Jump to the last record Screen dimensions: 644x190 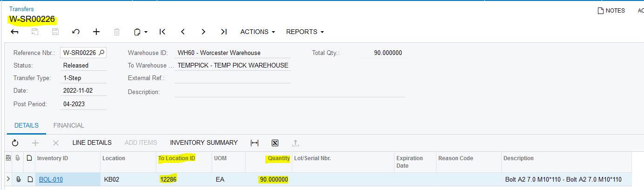[x=224, y=32]
